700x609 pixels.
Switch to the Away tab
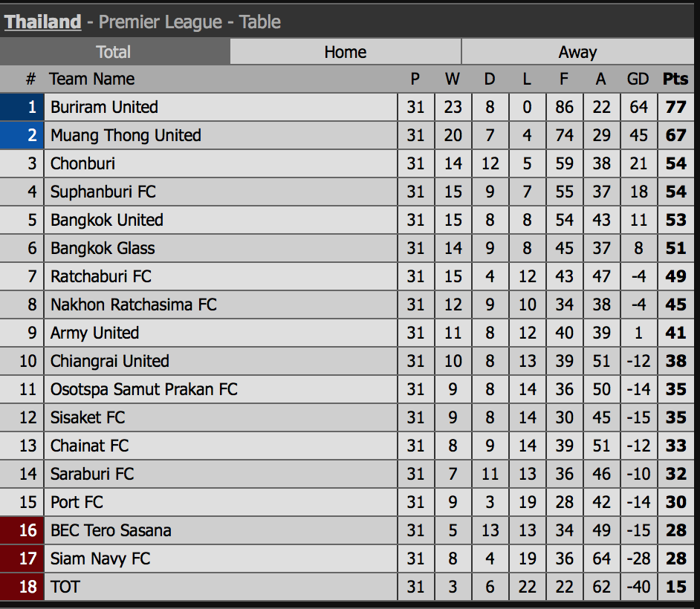click(x=577, y=52)
